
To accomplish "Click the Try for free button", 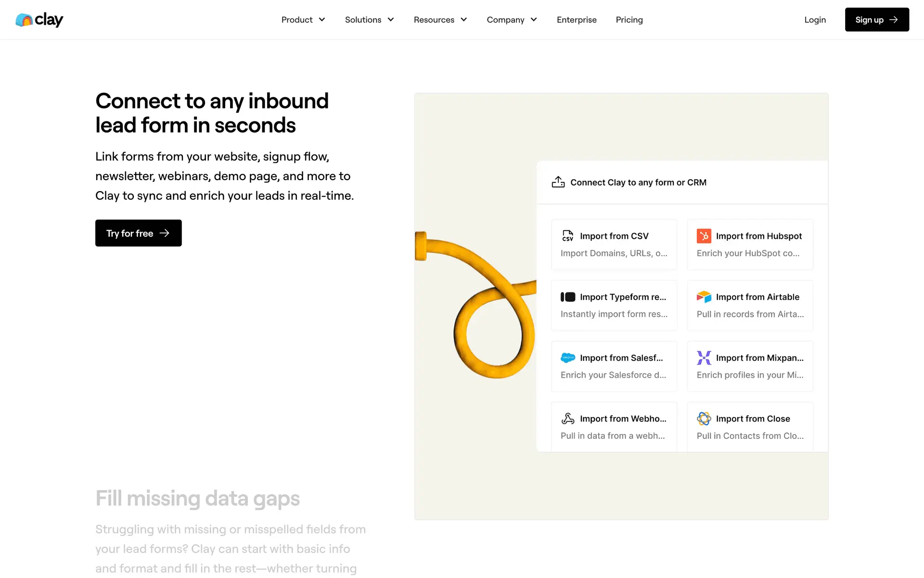I will (x=138, y=233).
